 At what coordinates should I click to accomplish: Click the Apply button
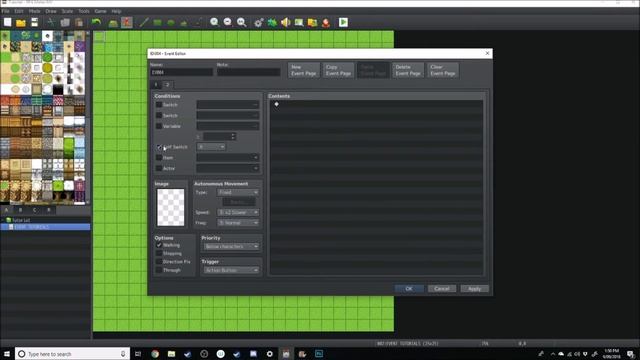[x=474, y=289]
